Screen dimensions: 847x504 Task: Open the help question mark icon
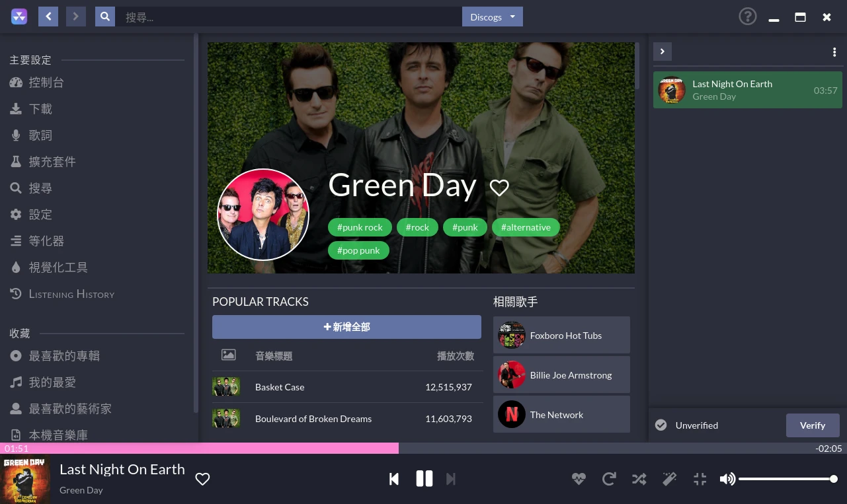(x=747, y=17)
